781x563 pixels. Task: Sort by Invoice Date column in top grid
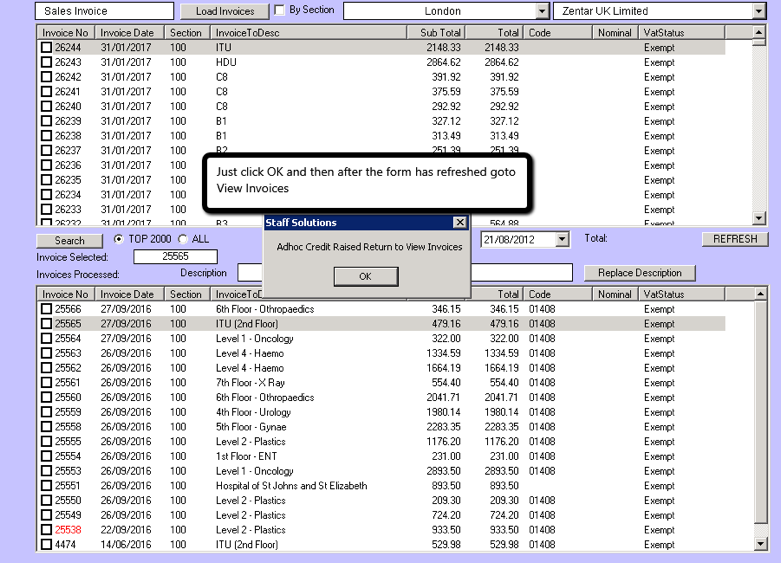[x=126, y=32]
